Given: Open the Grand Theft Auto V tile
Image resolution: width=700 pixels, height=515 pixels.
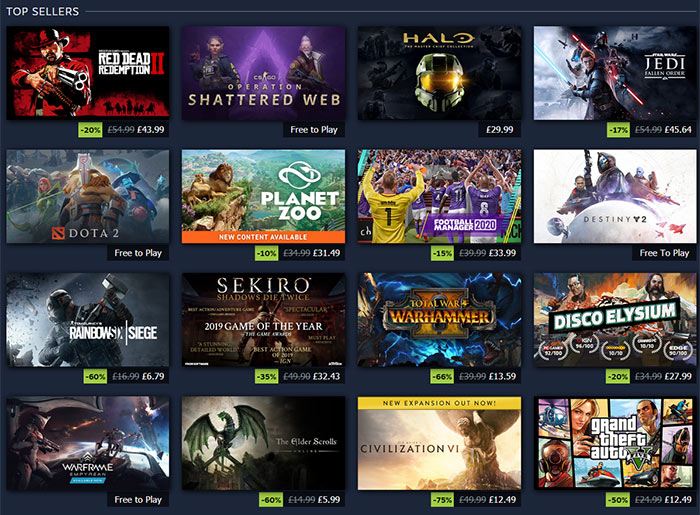Looking at the screenshot, I should pos(615,443).
